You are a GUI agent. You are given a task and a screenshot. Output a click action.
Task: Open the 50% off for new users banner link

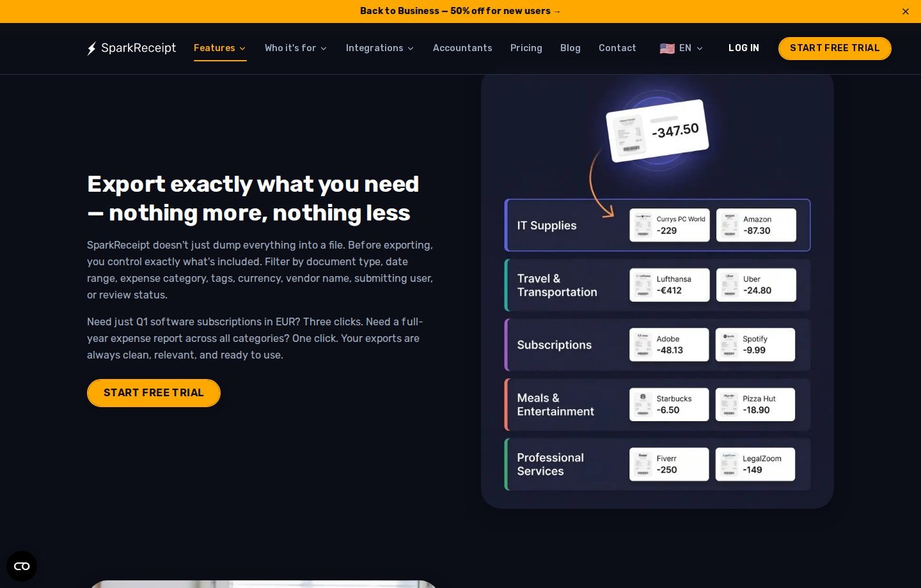(460, 11)
